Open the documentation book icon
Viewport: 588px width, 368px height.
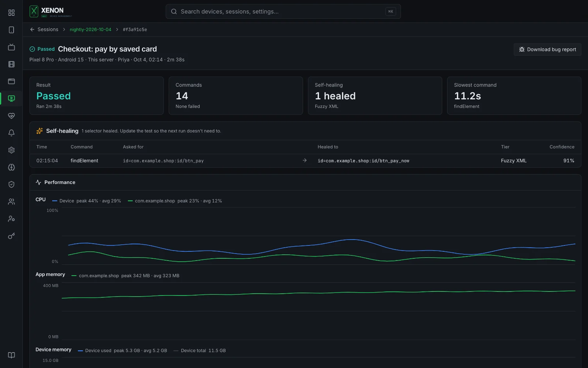pos(11,355)
